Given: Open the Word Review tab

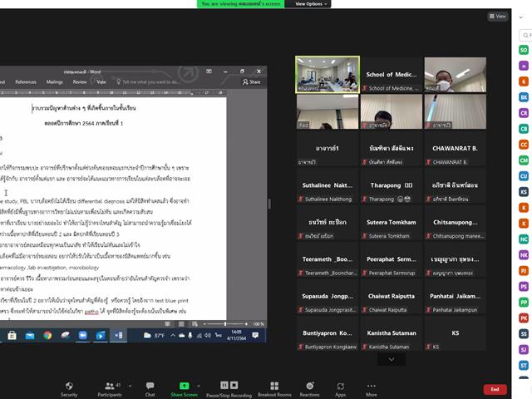Looking at the screenshot, I should [x=80, y=81].
